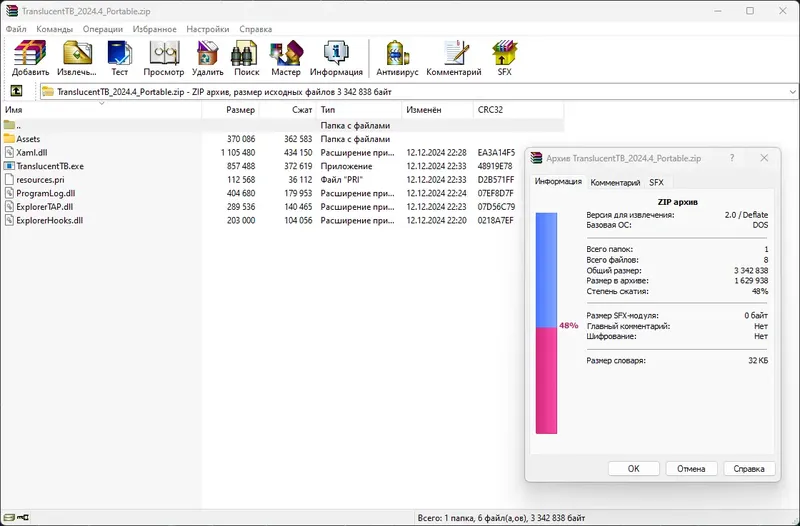Click the Отмена button
This screenshot has height=526, width=800.
coord(691,468)
